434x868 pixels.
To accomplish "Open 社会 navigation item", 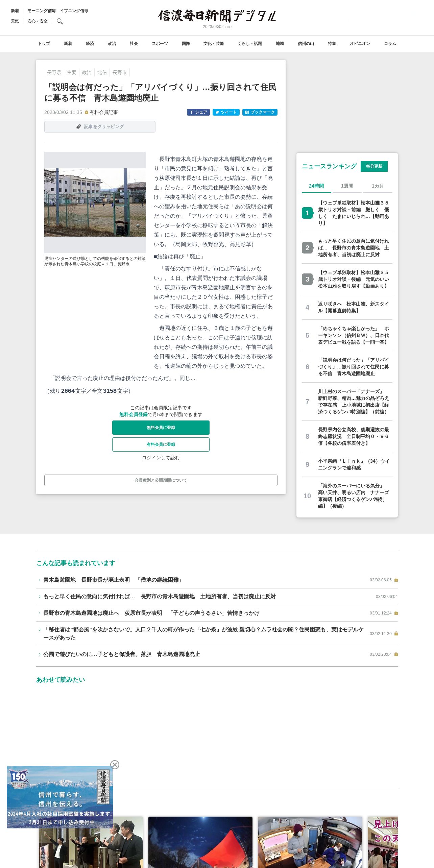I will (x=134, y=44).
